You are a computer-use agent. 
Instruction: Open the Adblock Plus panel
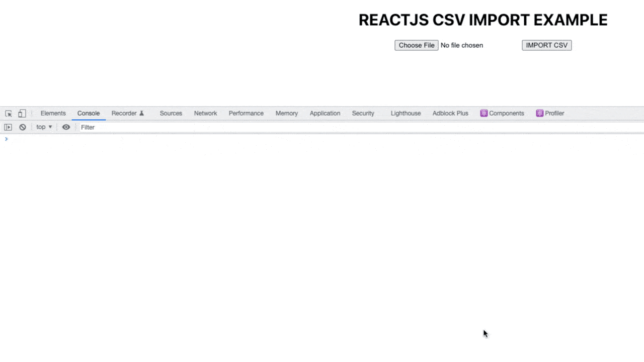tap(450, 113)
